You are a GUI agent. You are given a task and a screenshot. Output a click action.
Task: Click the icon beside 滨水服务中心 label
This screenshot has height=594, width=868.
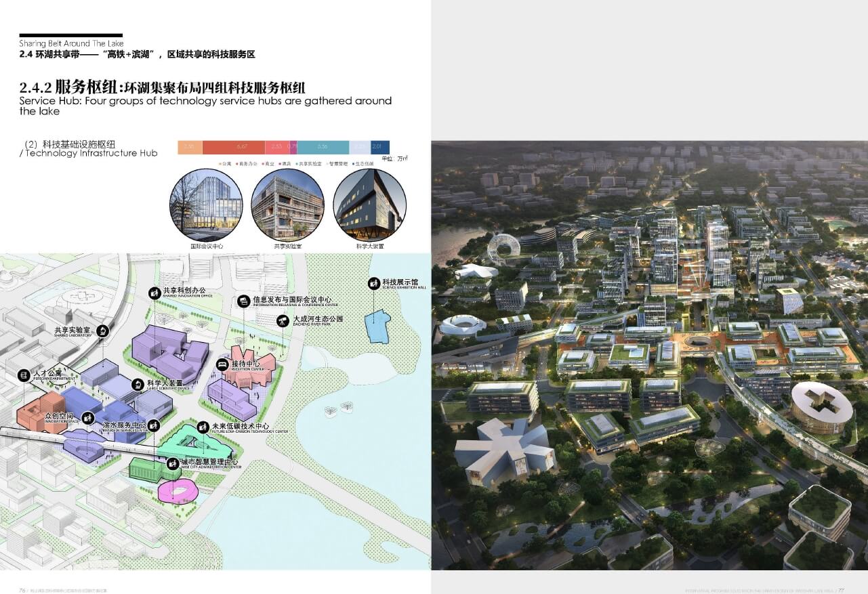(x=154, y=425)
